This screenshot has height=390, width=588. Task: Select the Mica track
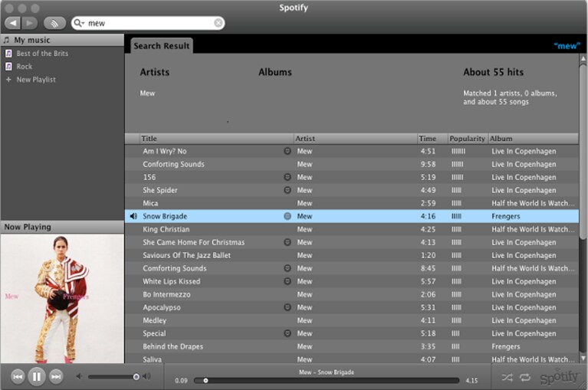tap(351, 204)
